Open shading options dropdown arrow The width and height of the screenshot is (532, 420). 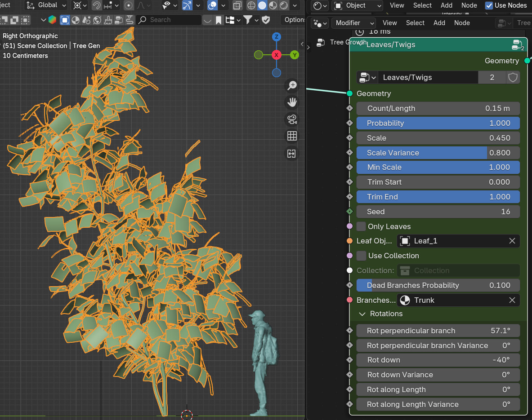(x=295, y=5)
